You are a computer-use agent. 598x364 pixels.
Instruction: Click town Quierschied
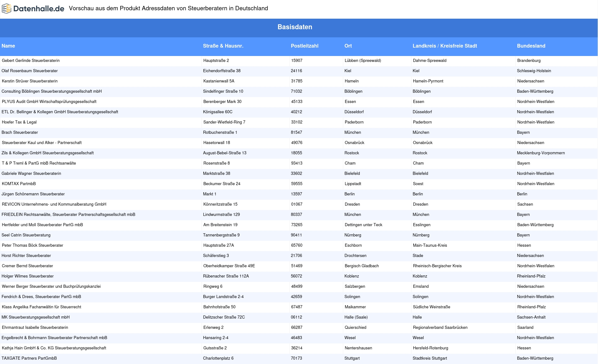coord(355,328)
